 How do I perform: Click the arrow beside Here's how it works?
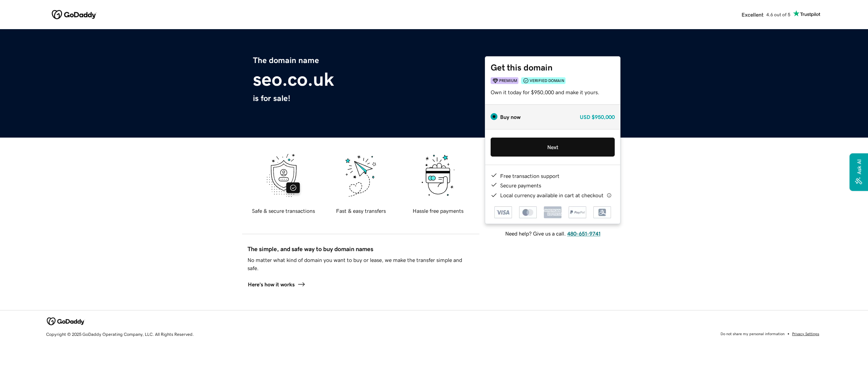301,285
